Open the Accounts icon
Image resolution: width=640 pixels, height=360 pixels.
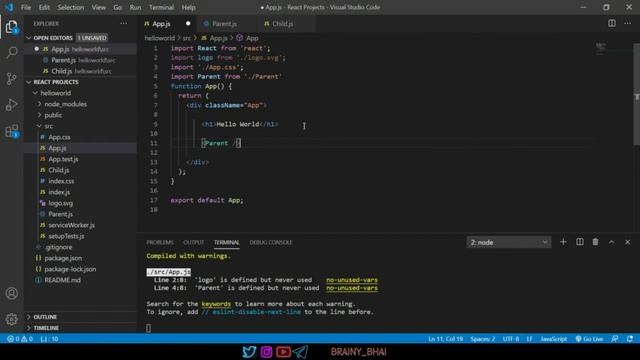click(12, 293)
